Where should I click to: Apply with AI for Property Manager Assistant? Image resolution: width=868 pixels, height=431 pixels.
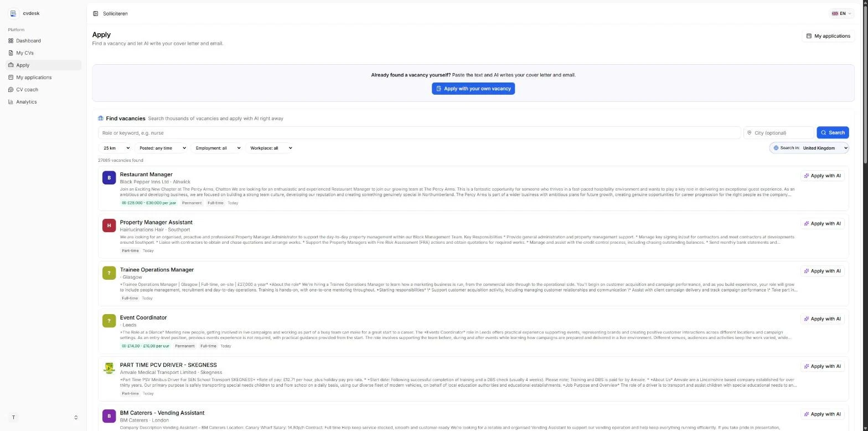tap(822, 224)
